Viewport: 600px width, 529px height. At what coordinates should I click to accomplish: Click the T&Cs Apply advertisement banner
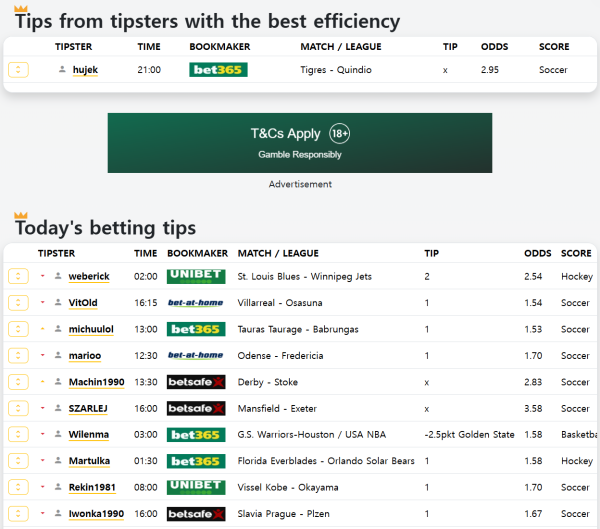[299, 143]
